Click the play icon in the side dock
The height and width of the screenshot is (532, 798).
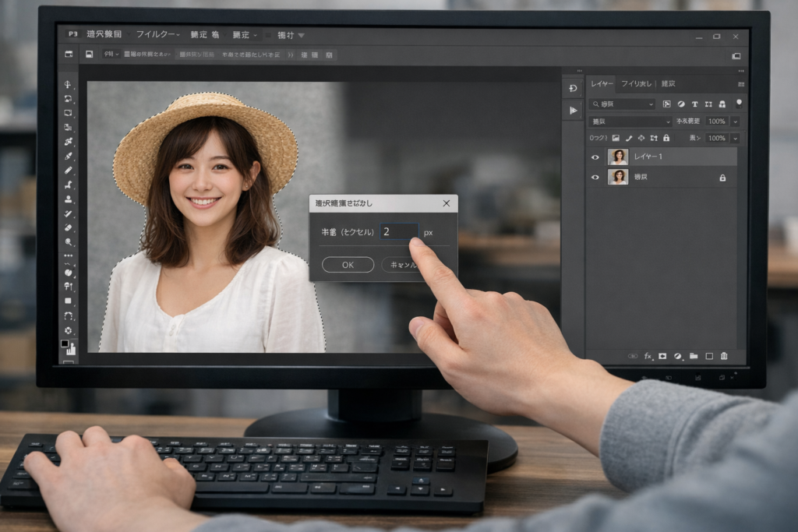click(x=574, y=111)
